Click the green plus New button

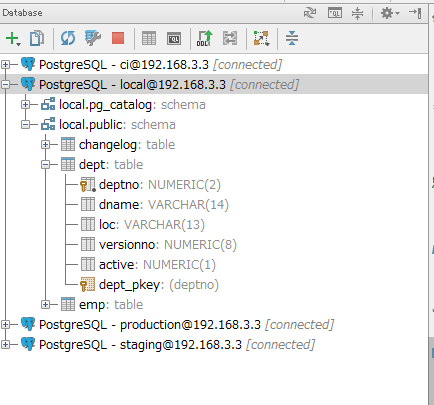[13, 39]
